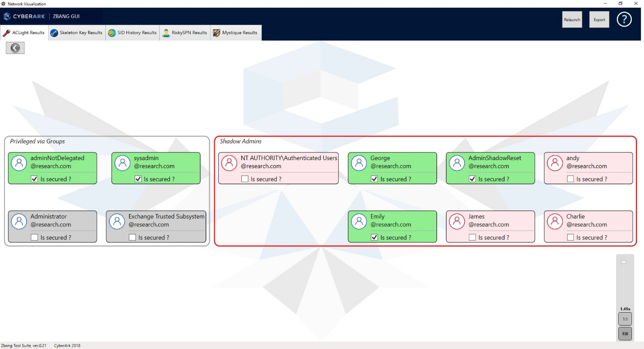This screenshot has width=644, height=349.
Task: Select the adminNotDelegated name text
Action: (x=58, y=158)
